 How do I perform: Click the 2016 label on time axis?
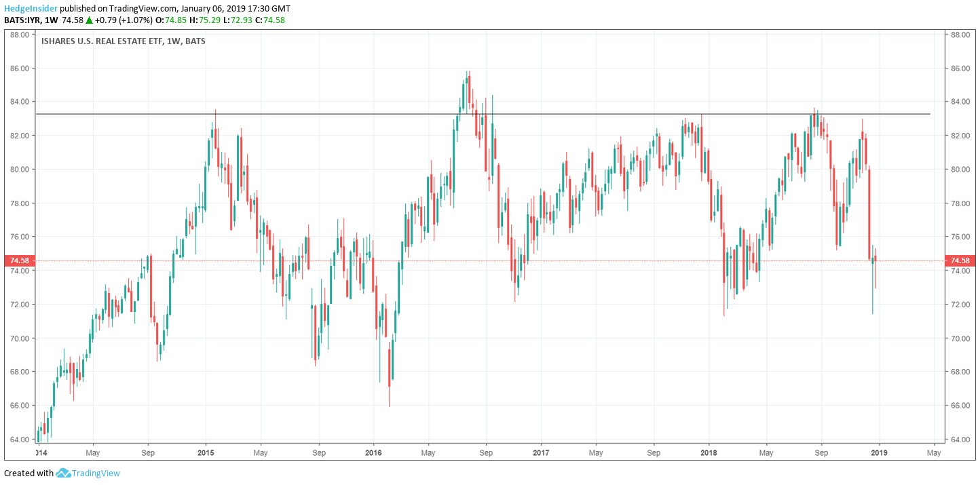(373, 452)
